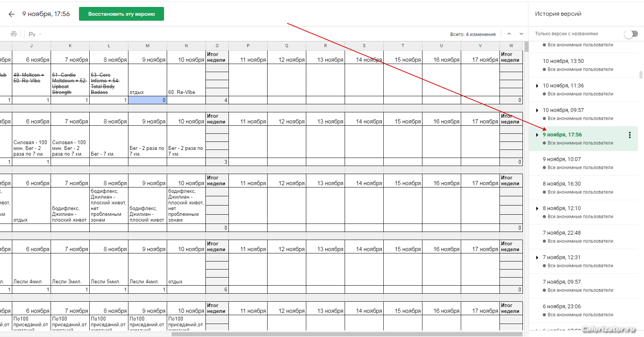644x337 pixels.
Task: Open the 7 ноября, 22:48 version
Action: 562,233
